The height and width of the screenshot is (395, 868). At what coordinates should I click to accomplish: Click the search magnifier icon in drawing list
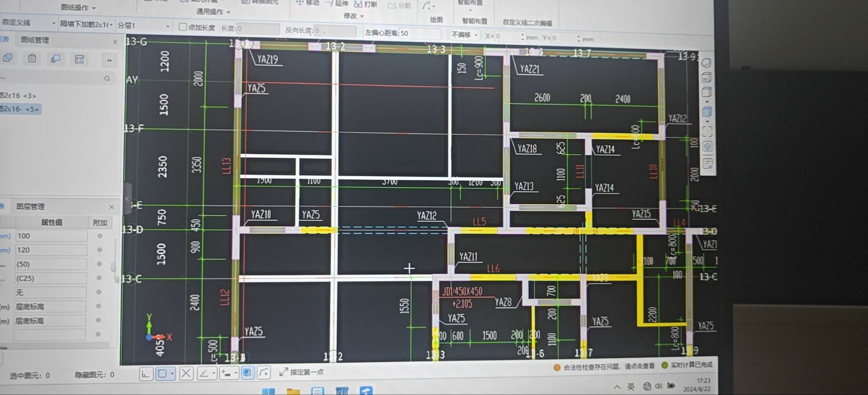coord(107,79)
